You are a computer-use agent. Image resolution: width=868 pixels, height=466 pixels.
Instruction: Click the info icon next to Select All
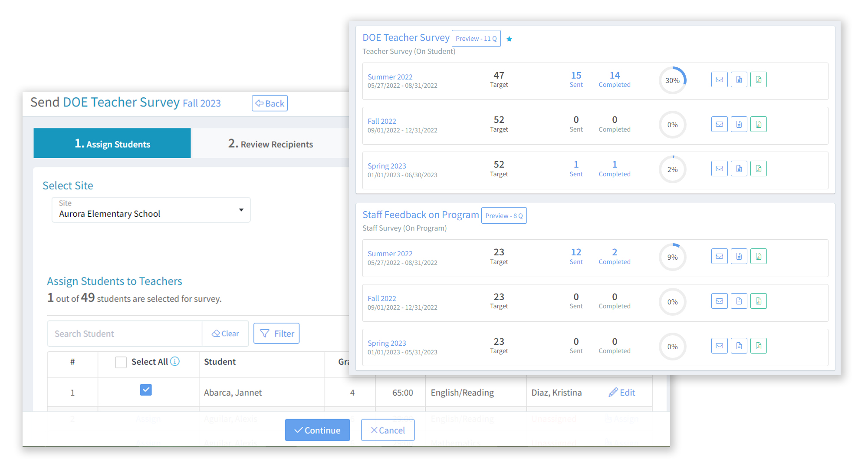175,362
